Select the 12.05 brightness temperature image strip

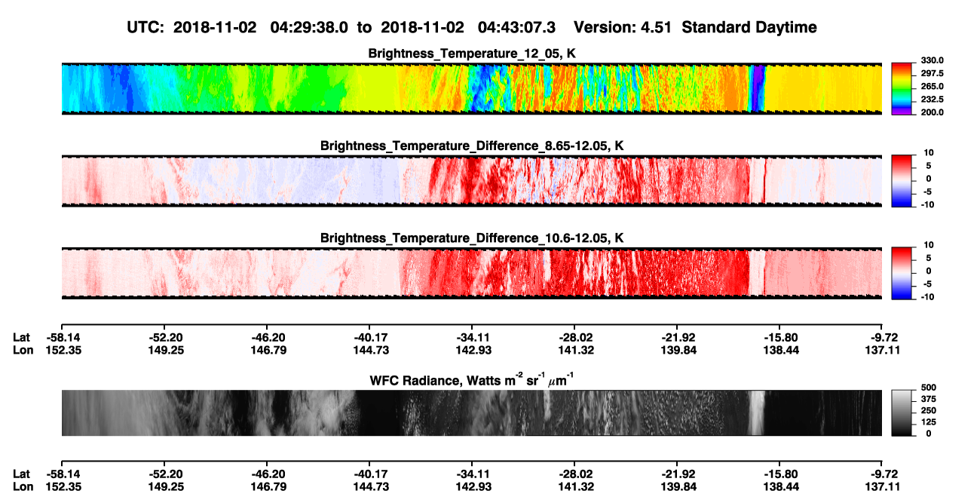coord(471,88)
